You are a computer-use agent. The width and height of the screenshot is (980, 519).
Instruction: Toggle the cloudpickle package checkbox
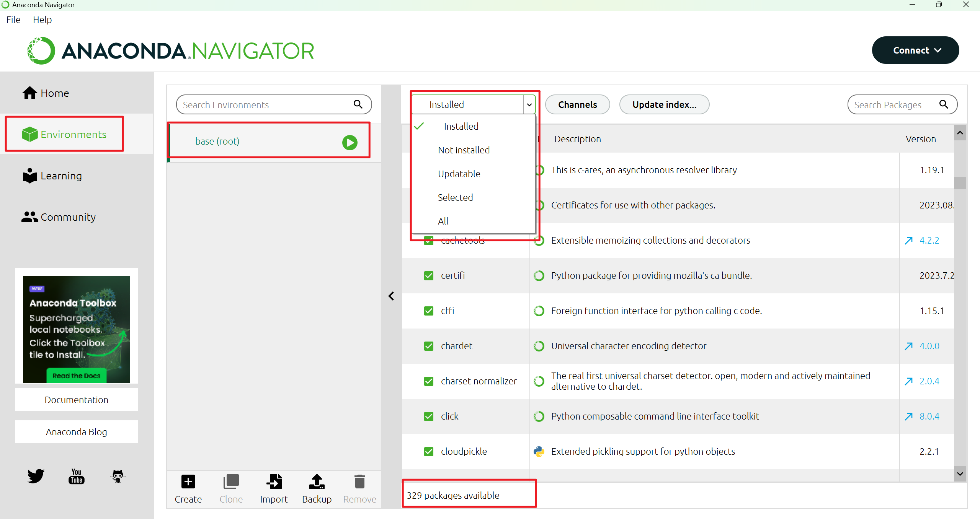tap(429, 451)
